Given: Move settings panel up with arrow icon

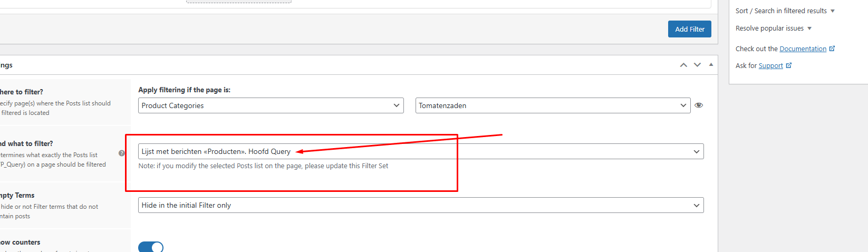Looking at the screenshot, I should (x=683, y=65).
